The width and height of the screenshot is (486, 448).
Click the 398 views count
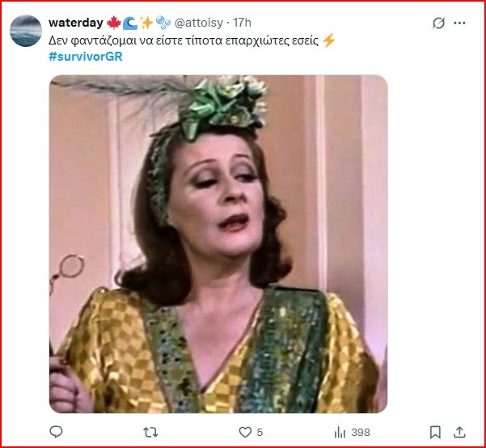[x=359, y=433]
